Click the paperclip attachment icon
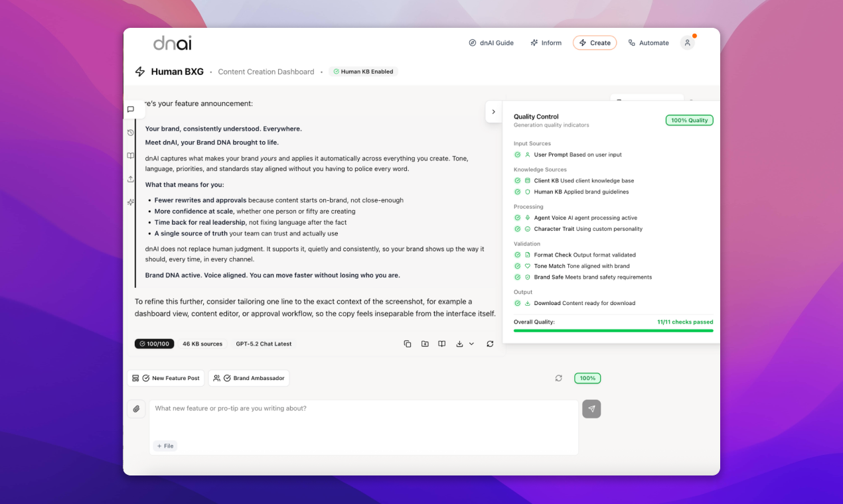 pos(136,409)
